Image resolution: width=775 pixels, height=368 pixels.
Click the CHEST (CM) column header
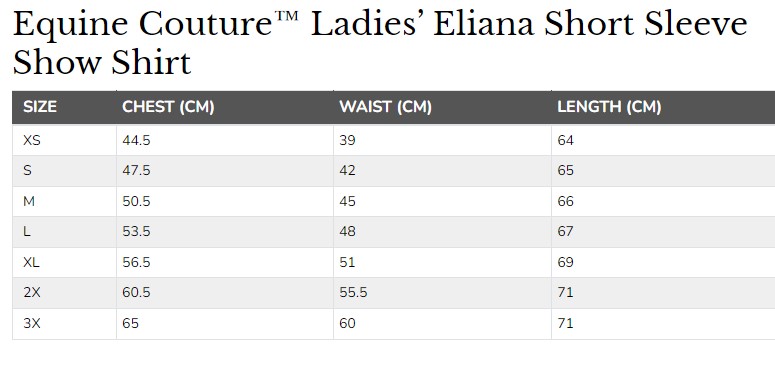point(168,107)
